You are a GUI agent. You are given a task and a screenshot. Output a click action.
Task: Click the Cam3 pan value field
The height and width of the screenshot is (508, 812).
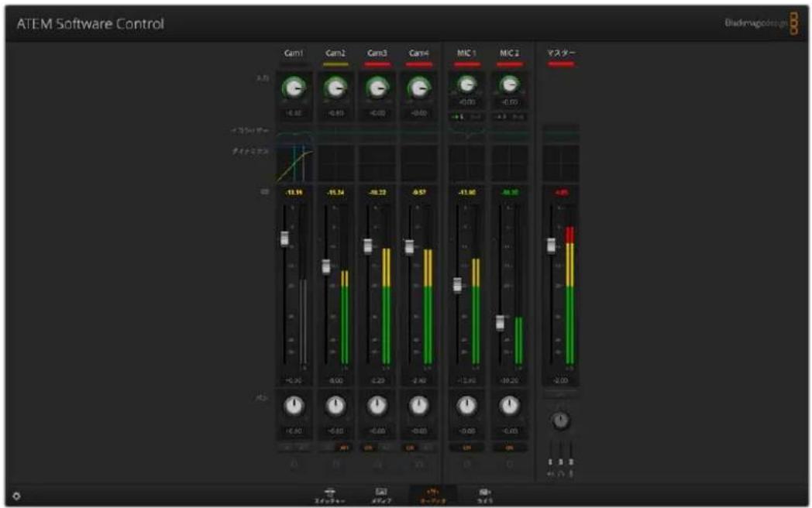(377, 431)
